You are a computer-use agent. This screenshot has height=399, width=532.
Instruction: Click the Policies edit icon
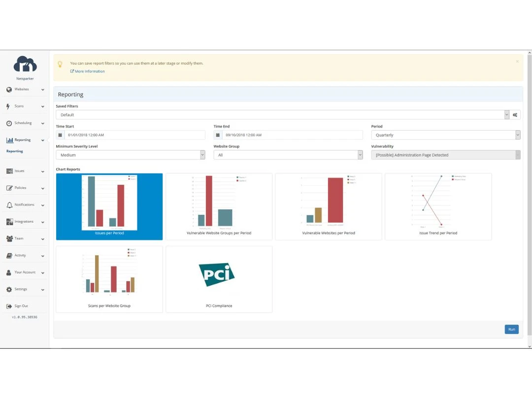coord(9,188)
